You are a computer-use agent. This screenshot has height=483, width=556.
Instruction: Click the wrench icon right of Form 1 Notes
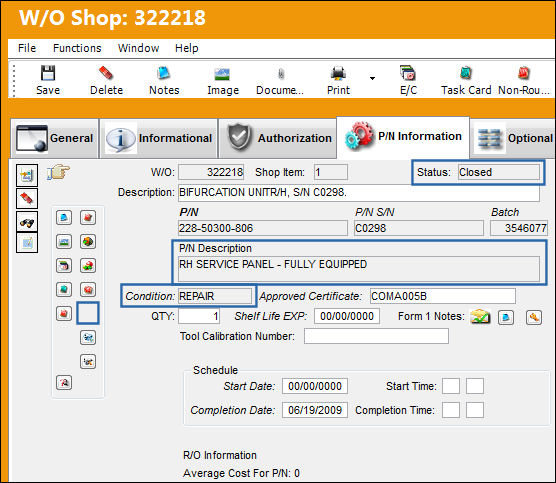tap(534, 317)
